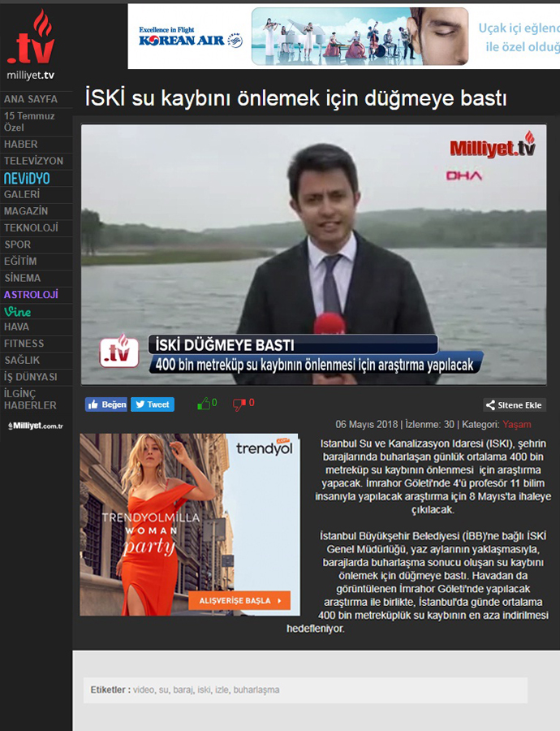
Task: Click ALIŞVERİŞE BAŞLA button in ad
Action: (239, 600)
